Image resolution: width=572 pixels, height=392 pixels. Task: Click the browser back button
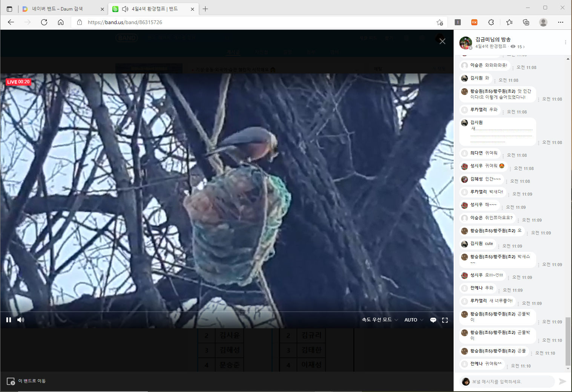[11, 22]
